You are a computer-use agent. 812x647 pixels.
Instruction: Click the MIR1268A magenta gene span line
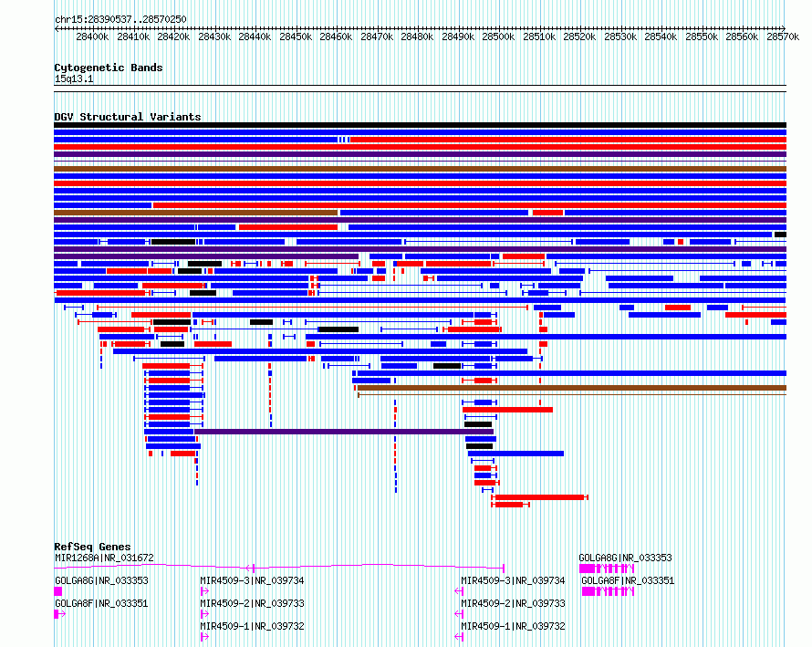pyautogui.click(x=279, y=568)
